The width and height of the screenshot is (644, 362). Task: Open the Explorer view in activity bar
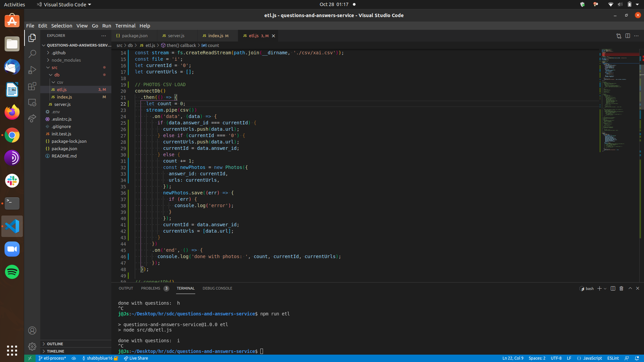point(32,38)
